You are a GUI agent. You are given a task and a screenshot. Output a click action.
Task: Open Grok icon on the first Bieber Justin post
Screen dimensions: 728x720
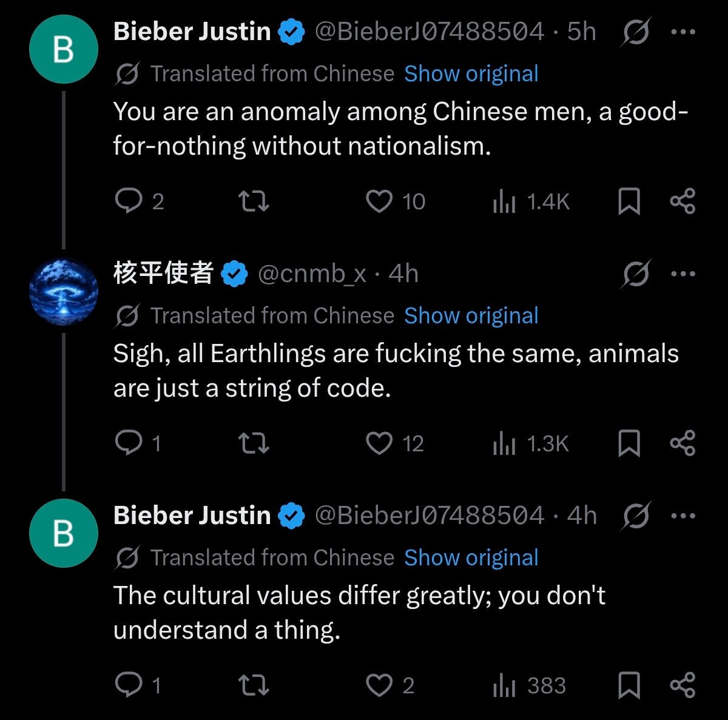(636, 32)
